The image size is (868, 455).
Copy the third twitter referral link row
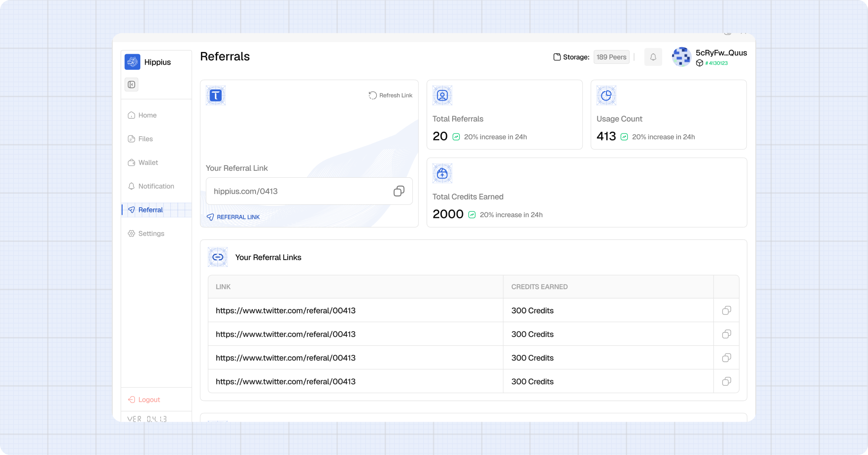[727, 357]
